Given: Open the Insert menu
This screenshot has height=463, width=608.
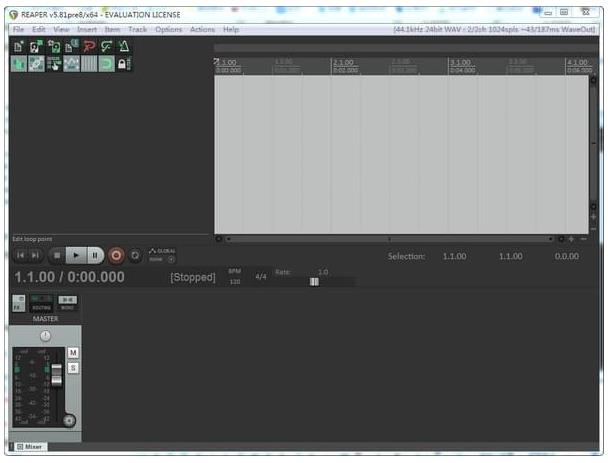Looking at the screenshot, I should 87,29.
